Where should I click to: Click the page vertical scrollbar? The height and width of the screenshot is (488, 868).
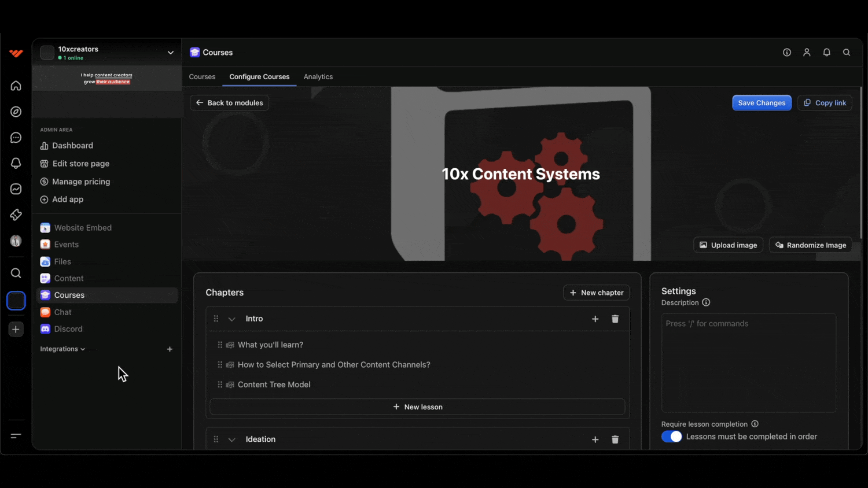[861, 162]
